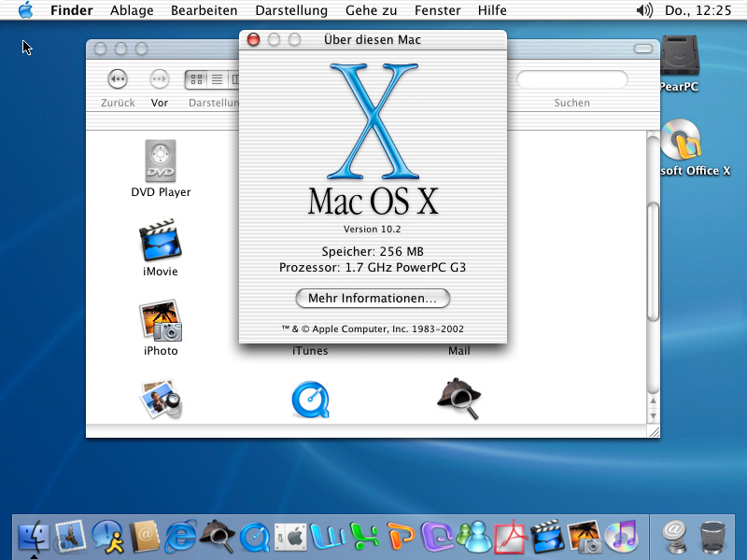The width and height of the screenshot is (747, 560).
Task: Select iPhoto app in Finder window
Action: click(161, 320)
